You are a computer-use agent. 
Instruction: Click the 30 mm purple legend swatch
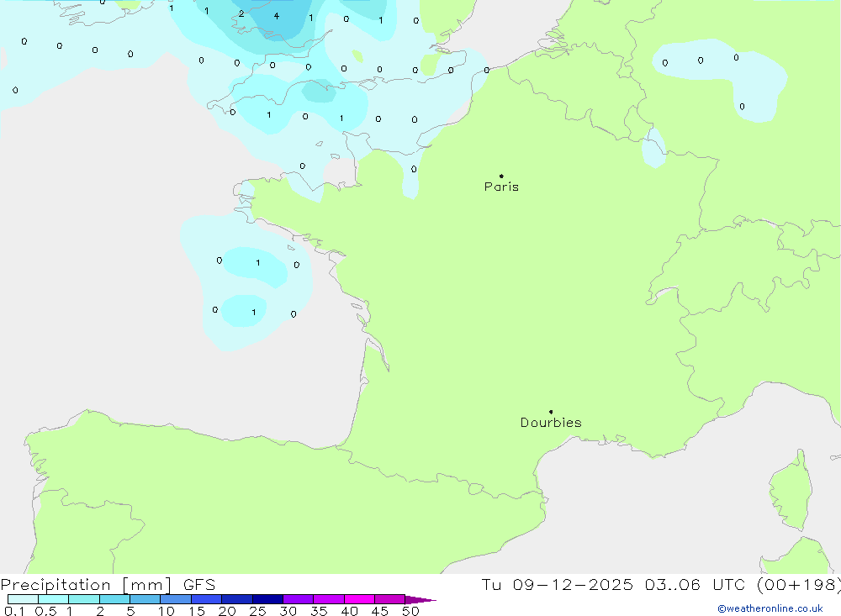tap(299, 599)
